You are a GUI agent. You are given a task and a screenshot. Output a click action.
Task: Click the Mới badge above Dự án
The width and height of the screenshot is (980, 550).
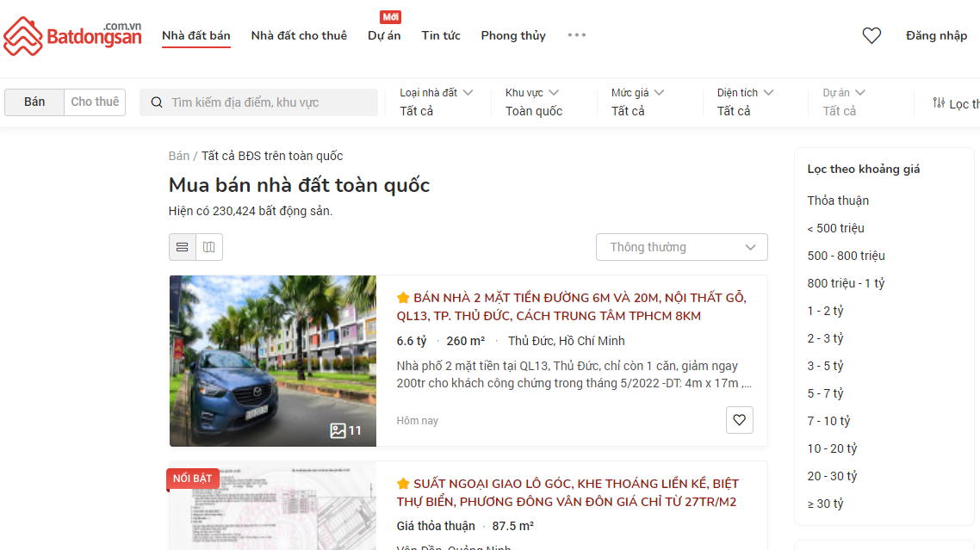(x=391, y=17)
